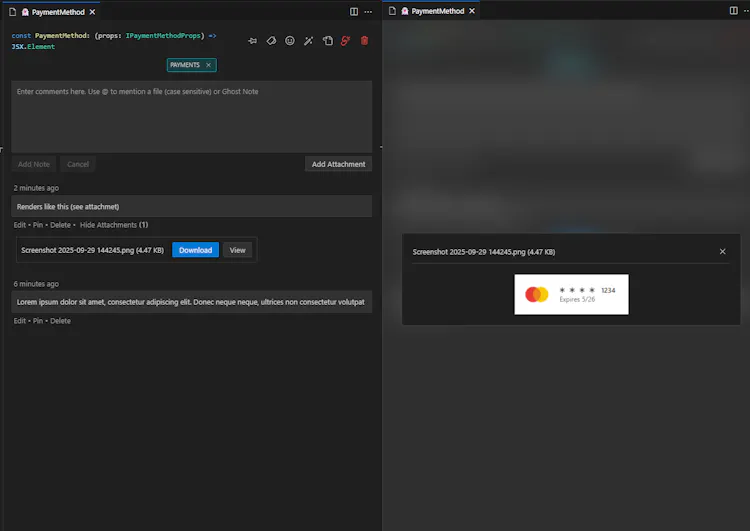The width and height of the screenshot is (750, 531).
Task: Focus the comments text area
Action: coord(191,117)
